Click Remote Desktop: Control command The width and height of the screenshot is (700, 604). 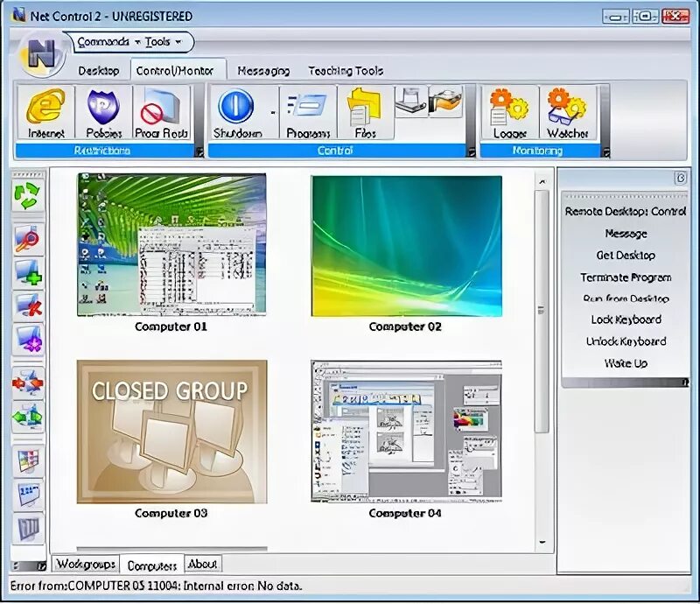pos(626,211)
